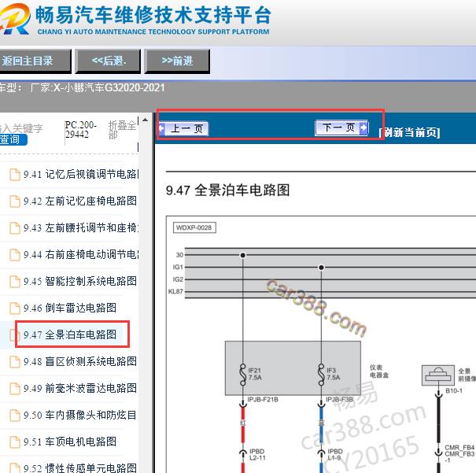This screenshot has width=476, height=473.
Task: Click the document icon beside 9.43
Action: 15,228
